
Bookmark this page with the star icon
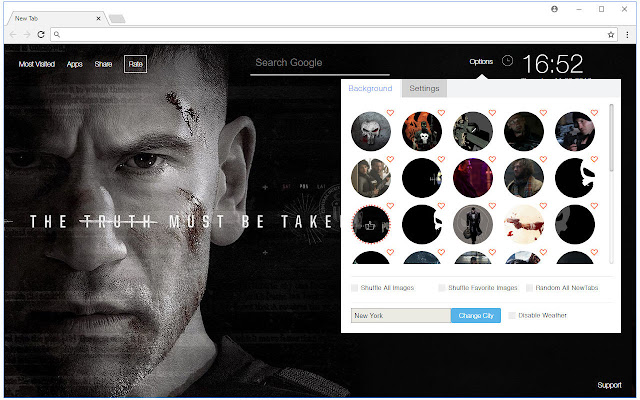pos(611,35)
